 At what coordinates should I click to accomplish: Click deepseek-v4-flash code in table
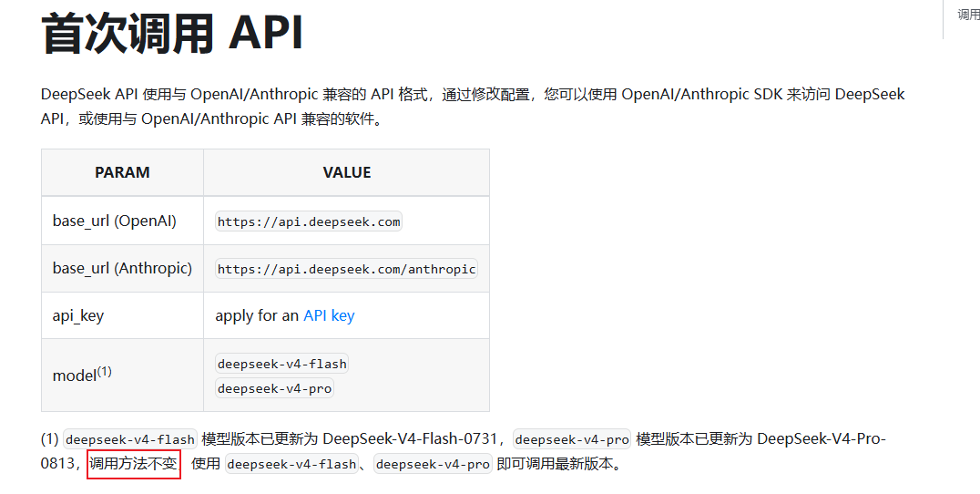point(281,364)
